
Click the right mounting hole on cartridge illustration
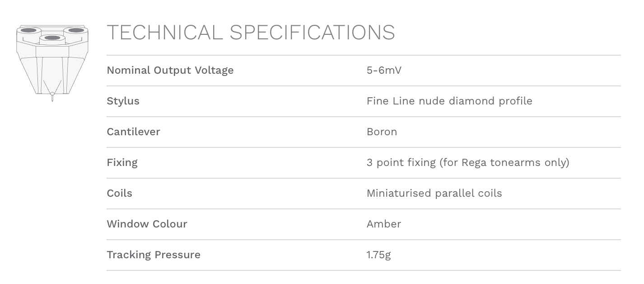coord(76,30)
